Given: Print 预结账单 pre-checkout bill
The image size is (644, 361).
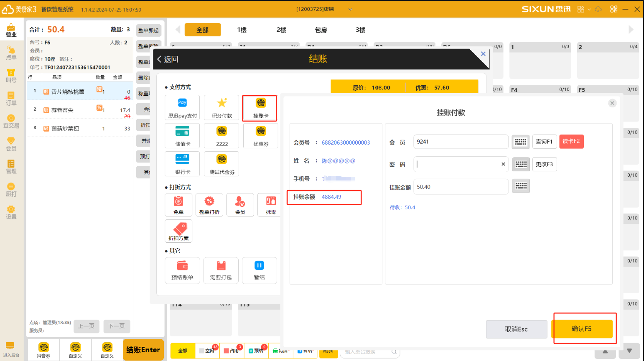Looking at the screenshot, I should [182, 270].
